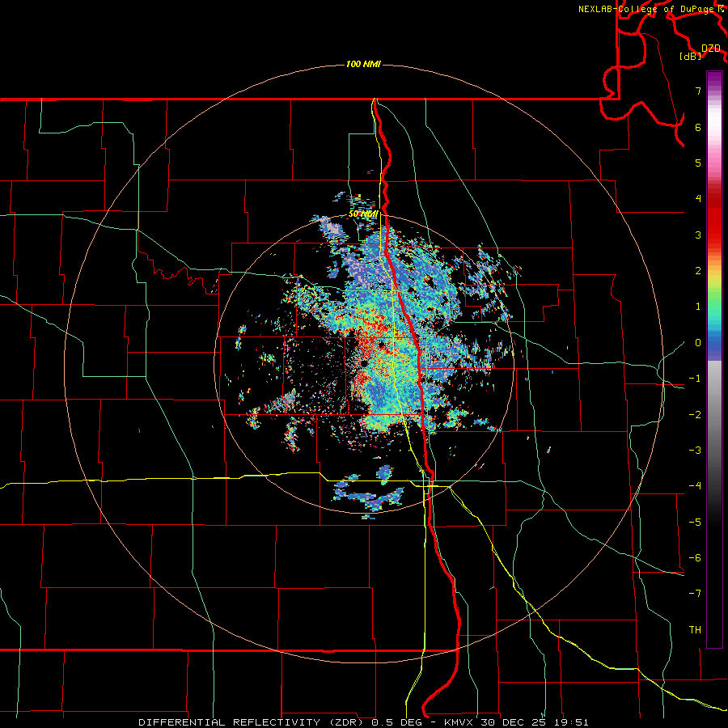
Task: Click the -7 value on the color scale
Action: point(695,594)
